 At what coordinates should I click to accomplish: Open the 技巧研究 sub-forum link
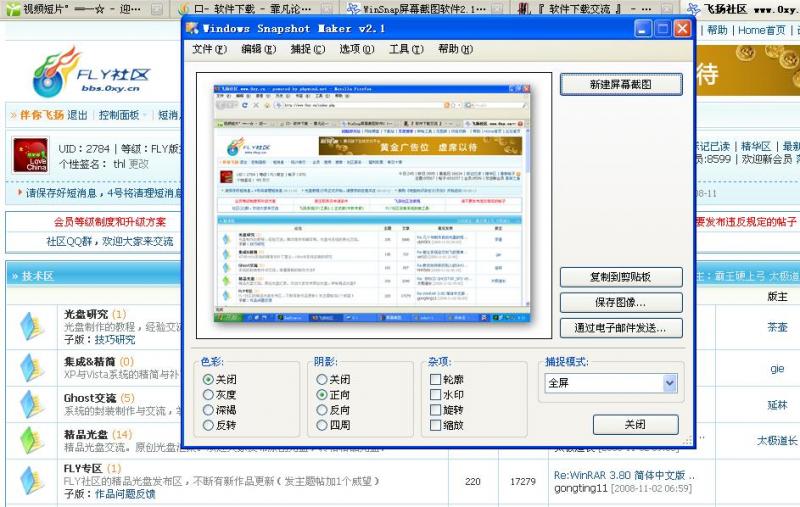pyautogui.click(x=115, y=340)
